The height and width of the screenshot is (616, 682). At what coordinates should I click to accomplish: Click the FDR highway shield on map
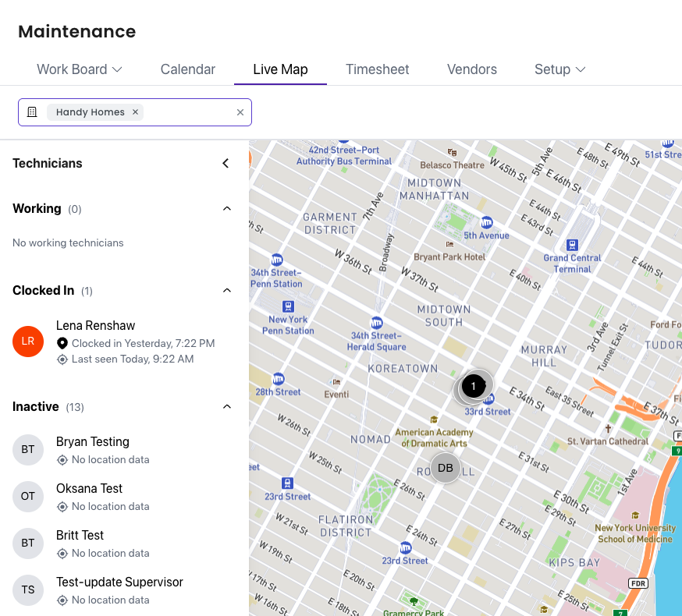pyautogui.click(x=638, y=583)
